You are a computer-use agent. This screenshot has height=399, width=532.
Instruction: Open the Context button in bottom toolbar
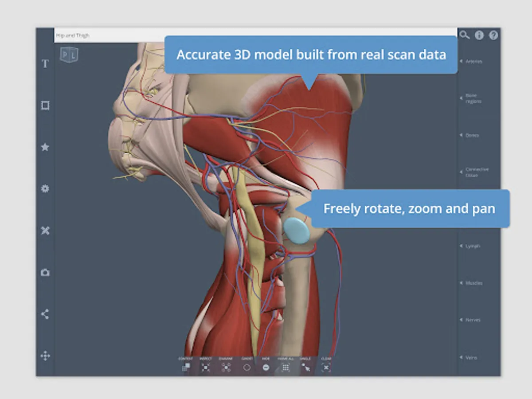coord(186,364)
